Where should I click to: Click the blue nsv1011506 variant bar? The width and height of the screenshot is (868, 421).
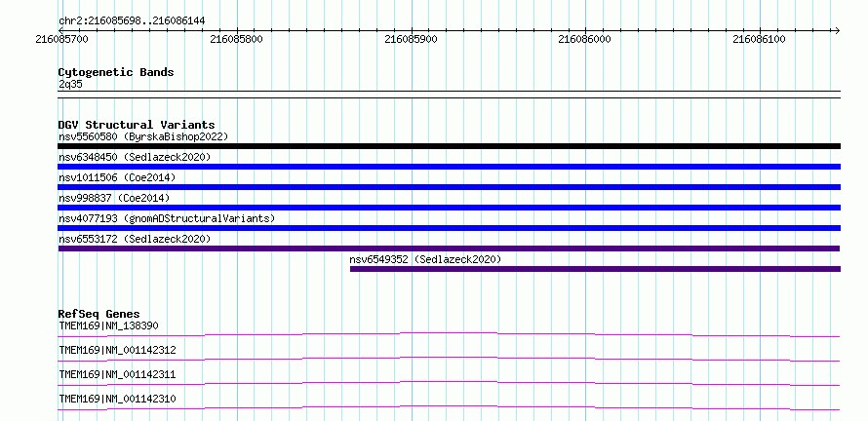(x=449, y=187)
